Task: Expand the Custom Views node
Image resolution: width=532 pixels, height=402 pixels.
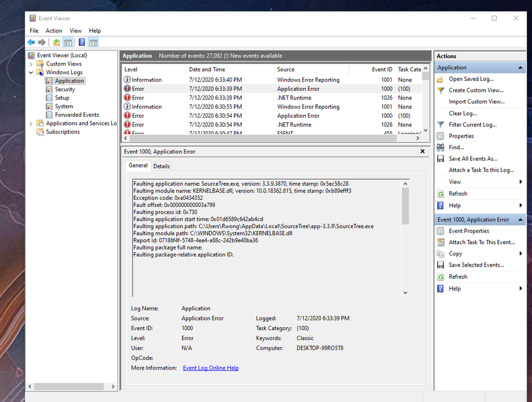Action: [x=31, y=64]
